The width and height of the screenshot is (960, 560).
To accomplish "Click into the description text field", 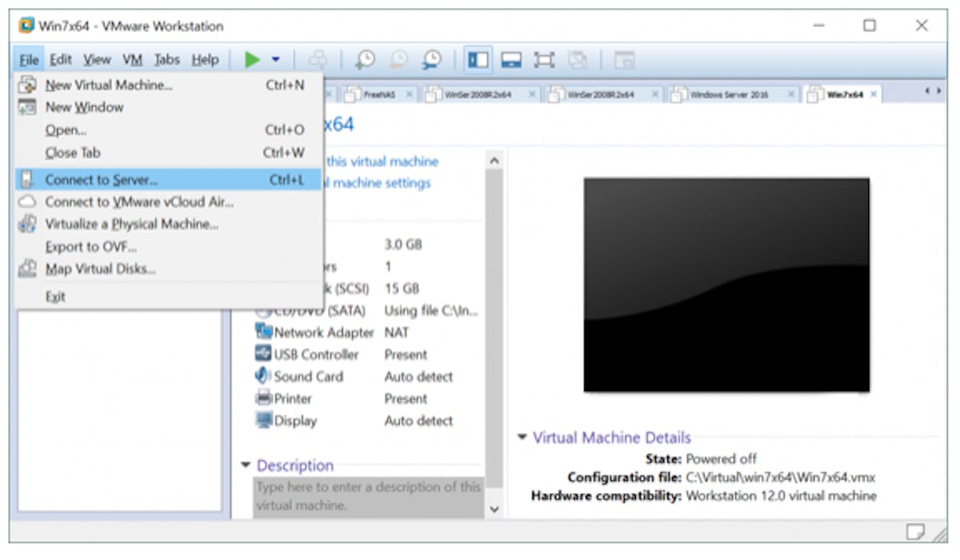I will click(x=368, y=496).
